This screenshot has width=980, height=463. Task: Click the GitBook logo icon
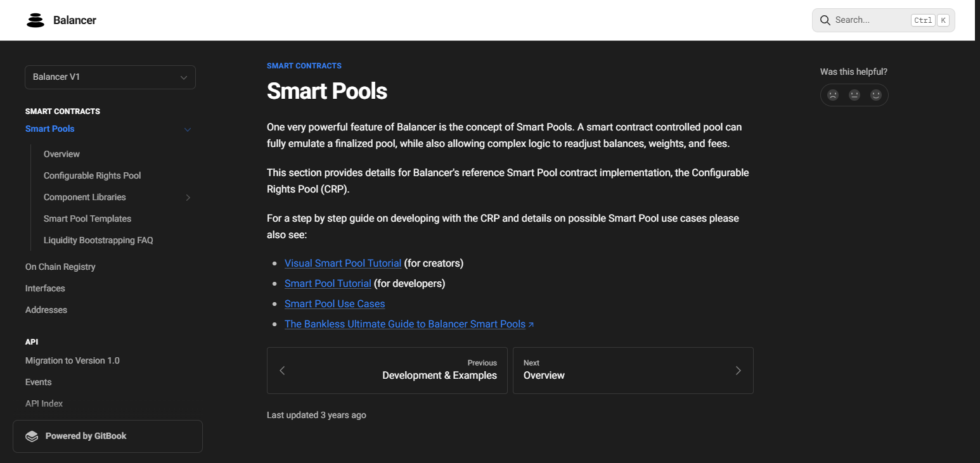32,436
